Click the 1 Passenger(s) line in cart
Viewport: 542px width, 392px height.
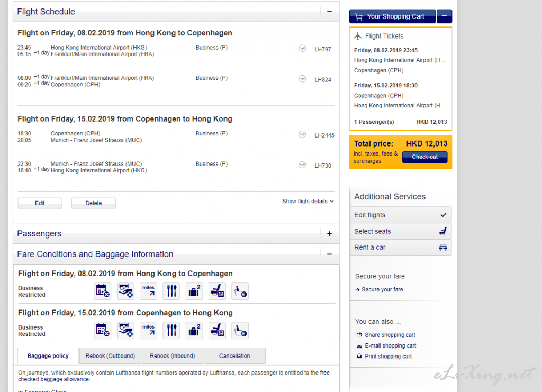click(400, 122)
